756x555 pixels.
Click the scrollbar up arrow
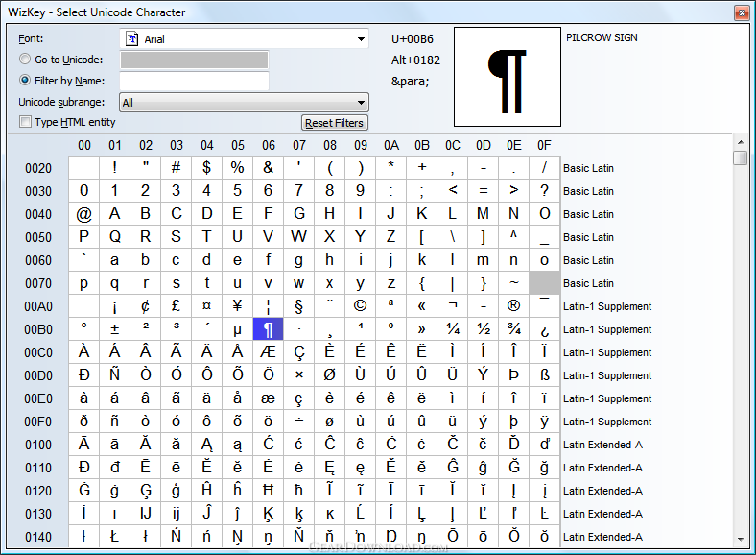[741, 142]
